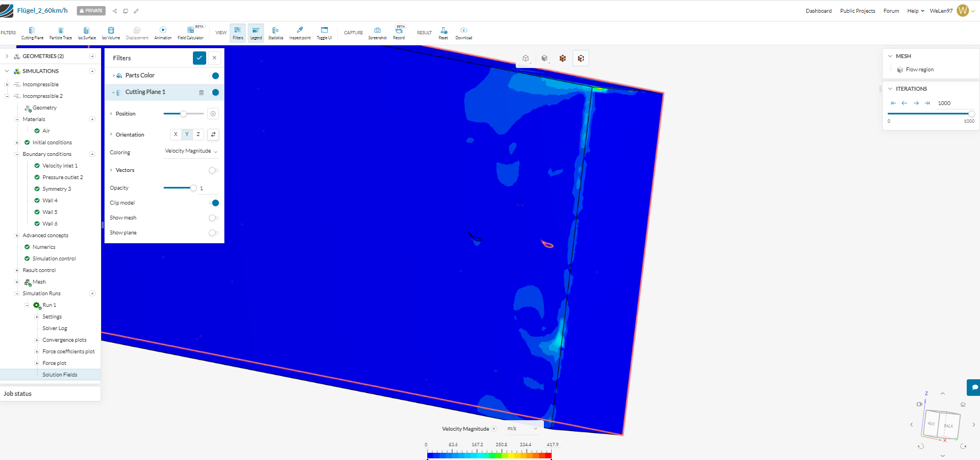Viewport: 980px width, 460px height.
Task: Toggle camera projection icon near orientation cube
Action: point(920,405)
